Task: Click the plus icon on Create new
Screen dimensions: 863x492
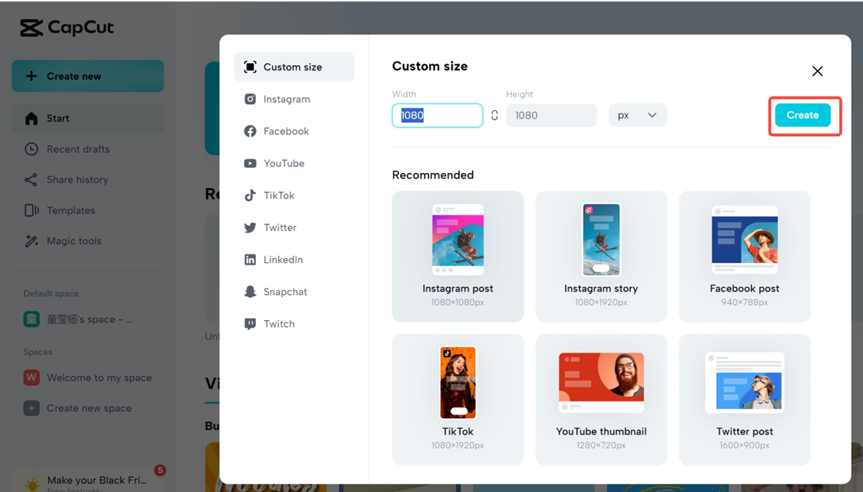Action: [31, 76]
